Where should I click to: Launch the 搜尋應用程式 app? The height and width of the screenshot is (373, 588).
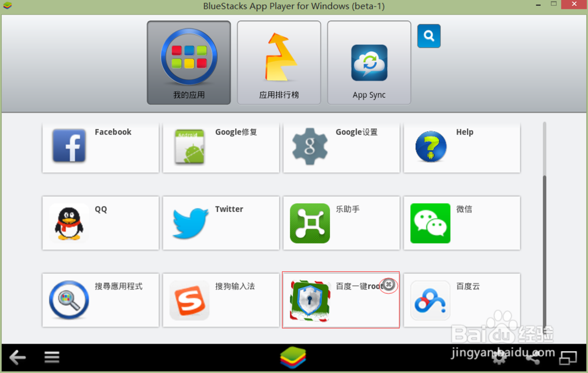pyautogui.click(x=100, y=300)
